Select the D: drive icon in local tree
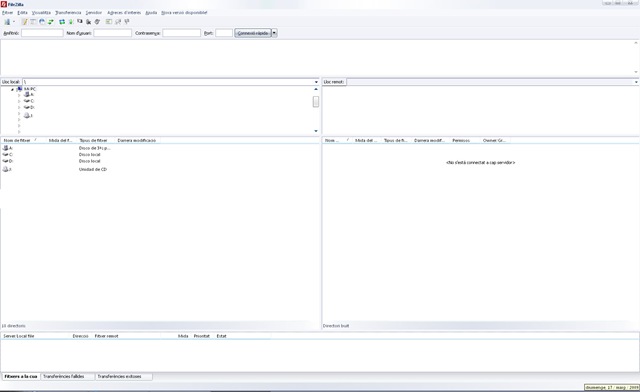This screenshot has width=640, height=392. pos(27,107)
